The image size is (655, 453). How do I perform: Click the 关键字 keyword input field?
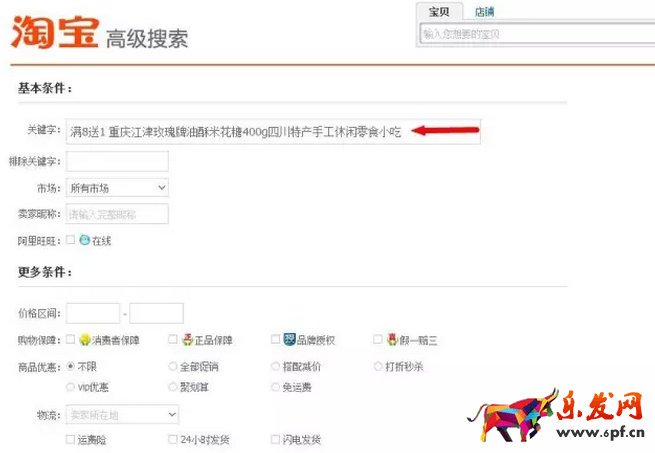point(273,132)
